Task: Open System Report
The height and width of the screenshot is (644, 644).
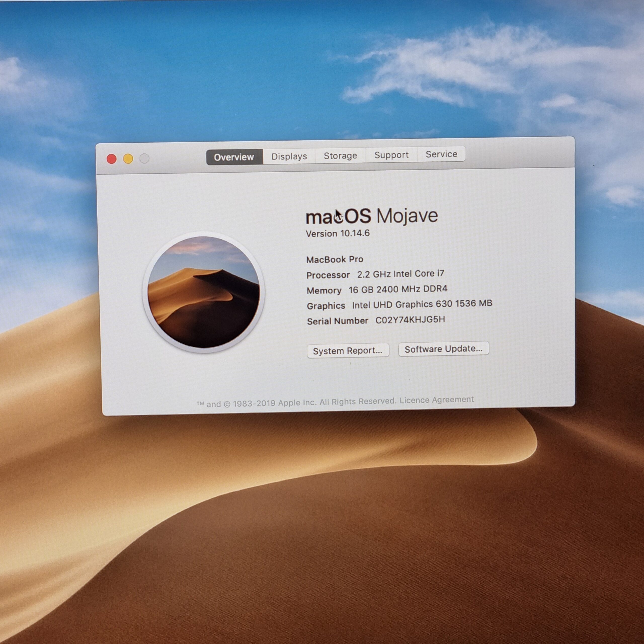Action: tap(348, 351)
